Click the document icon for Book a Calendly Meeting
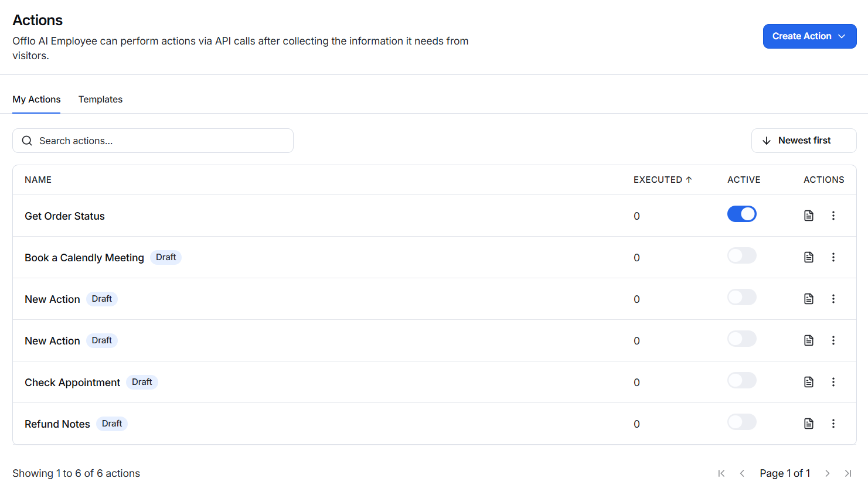Screen dimensions: 868x488 pos(809,257)
